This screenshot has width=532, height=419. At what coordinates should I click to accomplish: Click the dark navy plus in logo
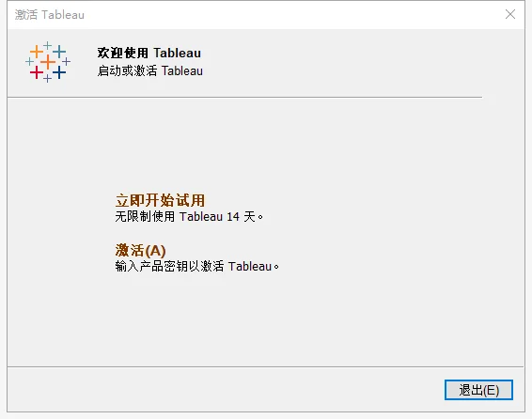click(59, 72)
